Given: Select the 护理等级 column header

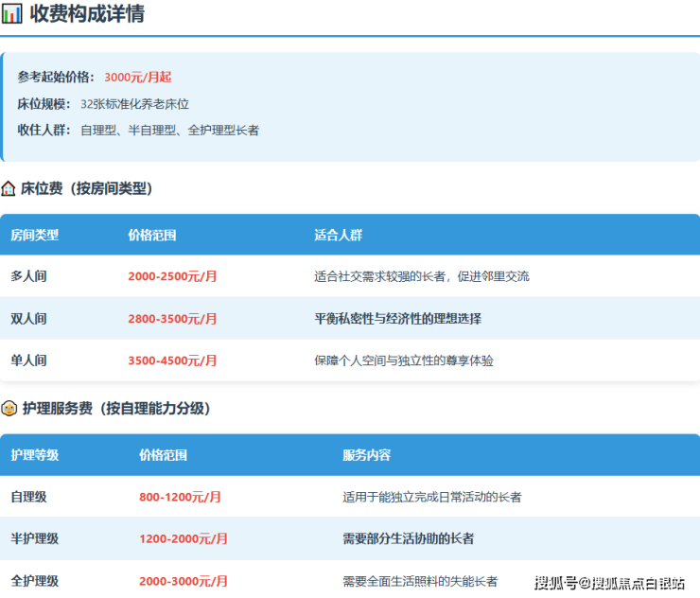Looking at the screenshot, I should 35,455.
